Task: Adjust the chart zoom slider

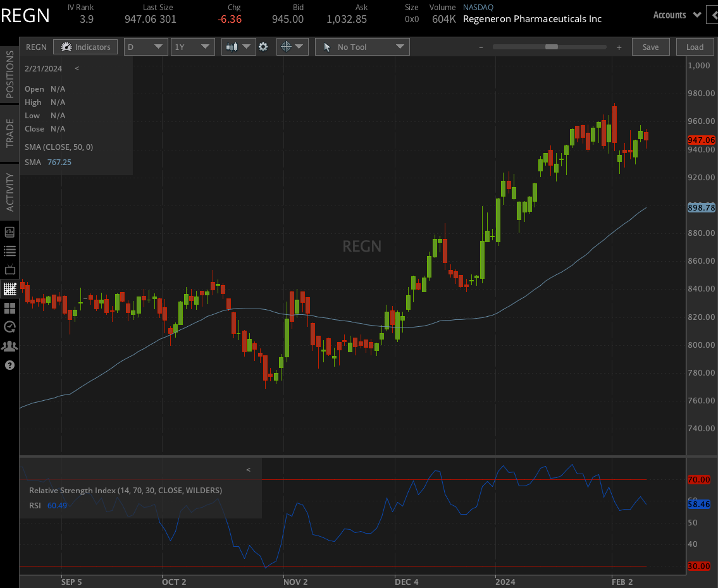Action: 550,46
